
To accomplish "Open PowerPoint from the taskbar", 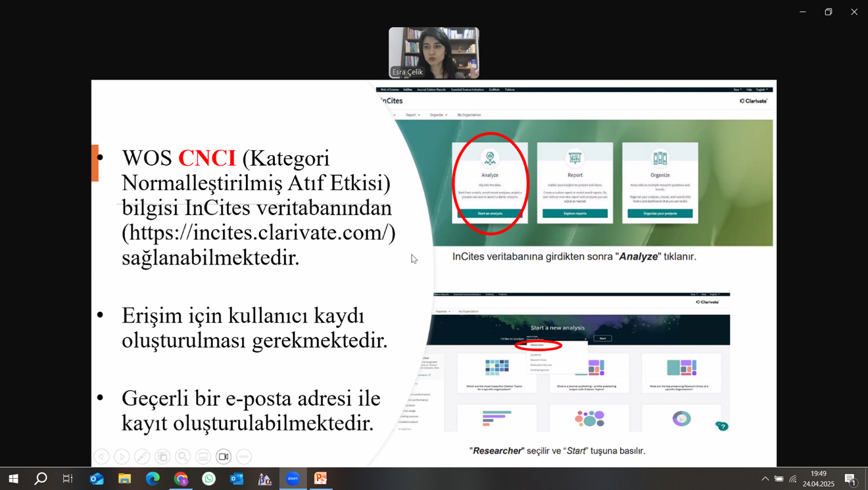I will (320, 478).
